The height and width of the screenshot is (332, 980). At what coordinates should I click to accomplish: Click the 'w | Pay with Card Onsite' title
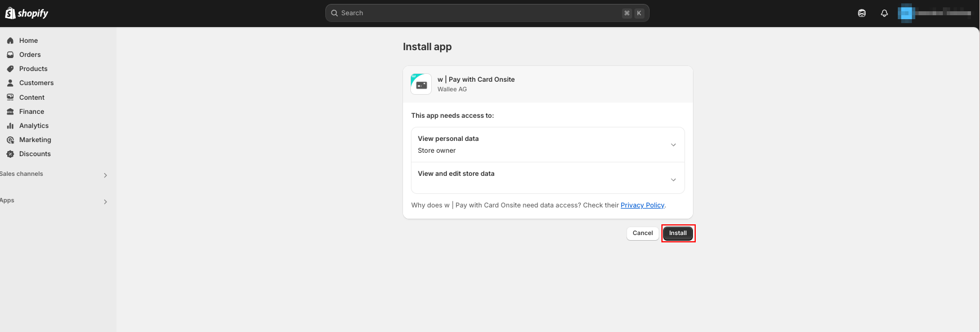coord(476,79)
